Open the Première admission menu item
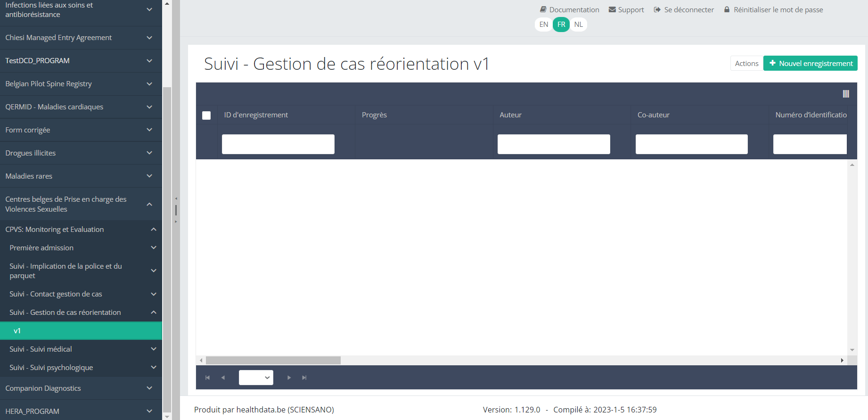Screen dimensions: 868x420 point(81,248)
